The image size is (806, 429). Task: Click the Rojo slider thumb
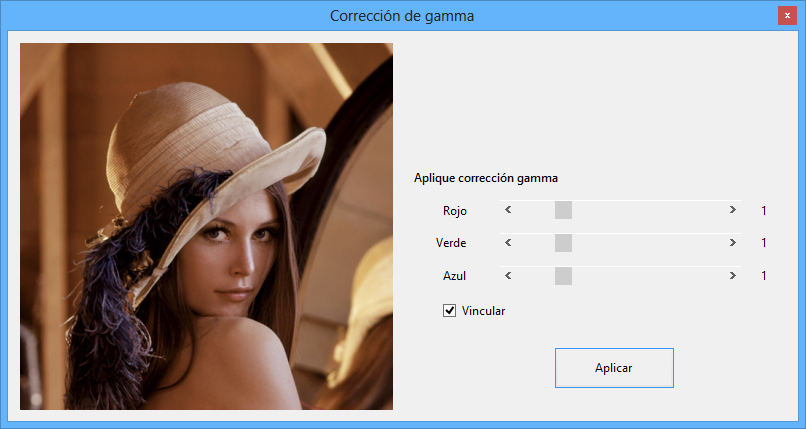point(563,210)
